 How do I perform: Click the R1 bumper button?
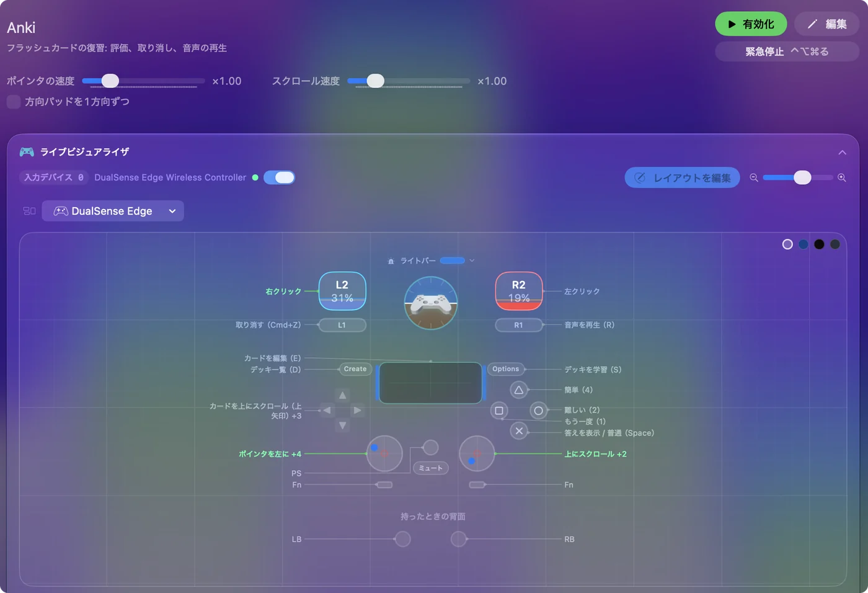tap(519, 325)
